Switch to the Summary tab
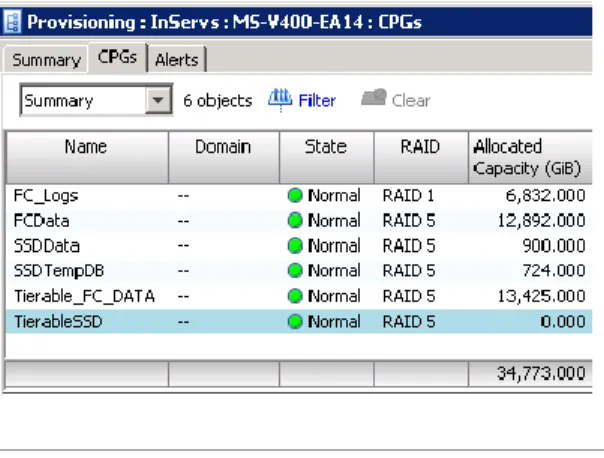Viewport: 604px width, 458px height. 46,60
